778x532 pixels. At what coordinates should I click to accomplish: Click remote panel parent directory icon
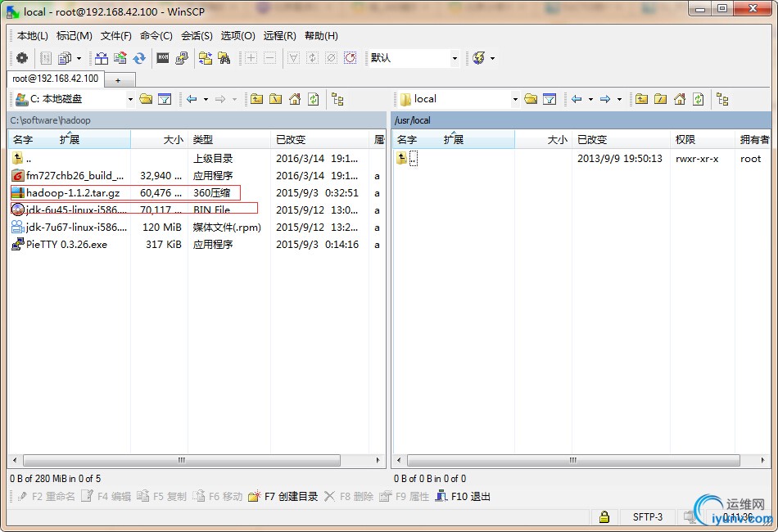[x=641, y=99]
